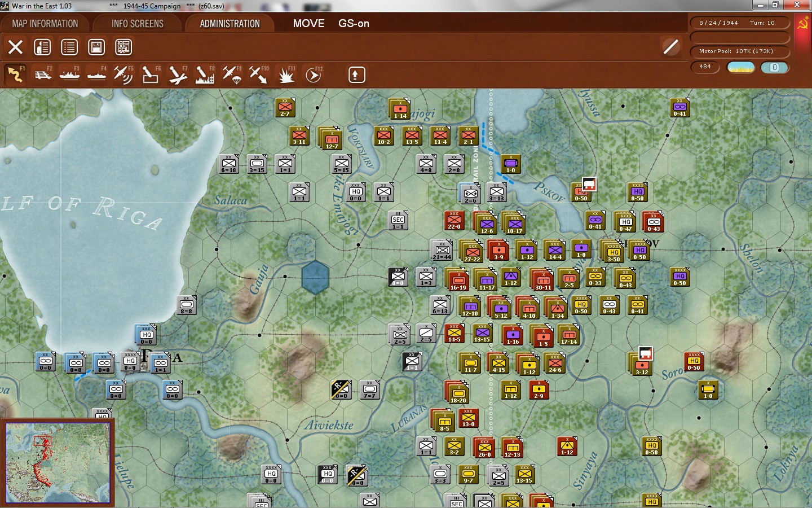
Task: Select the Soviet unit labeled 1-14
Action: coord(400,109)
